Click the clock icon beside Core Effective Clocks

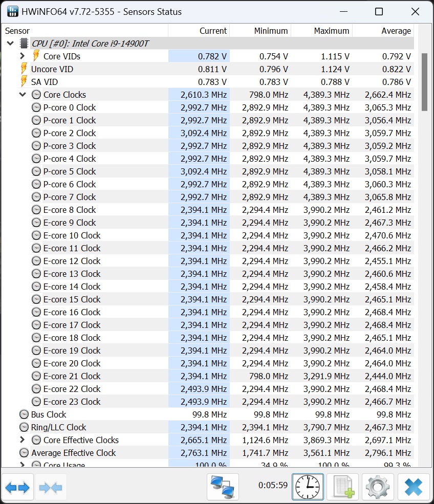(x=36, y=440)
